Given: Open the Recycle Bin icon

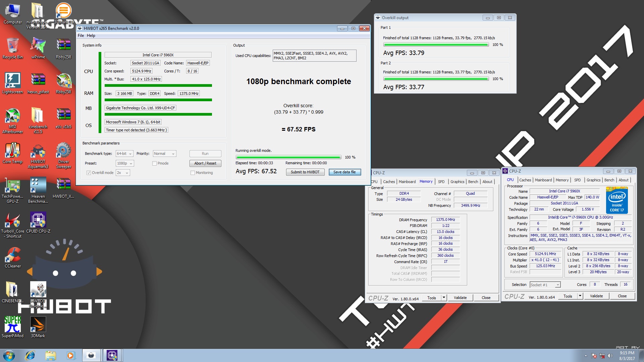Looking at the screenshot, I should 13,48.
